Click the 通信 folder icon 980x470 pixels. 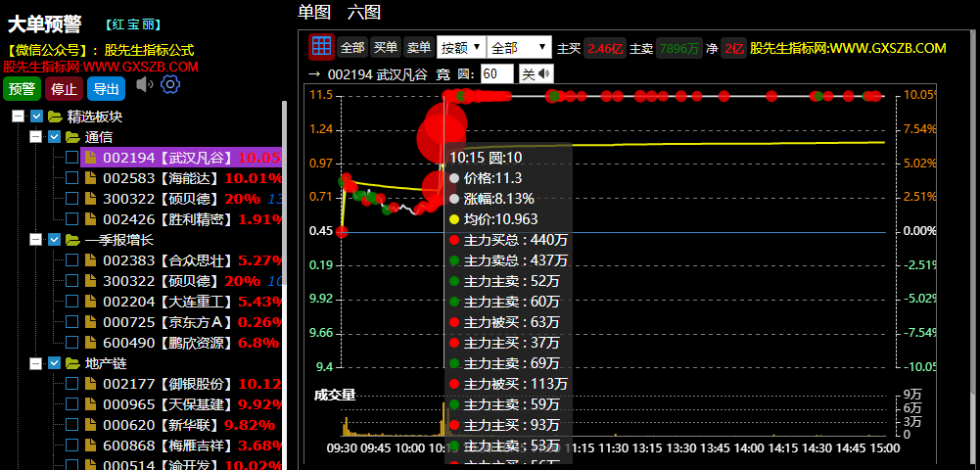[x=72, y=137]
